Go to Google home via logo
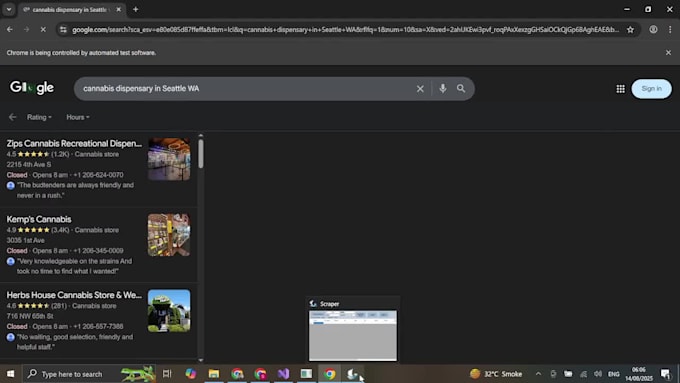The height and width of the screenshot is (383, 680). [32, 88]
